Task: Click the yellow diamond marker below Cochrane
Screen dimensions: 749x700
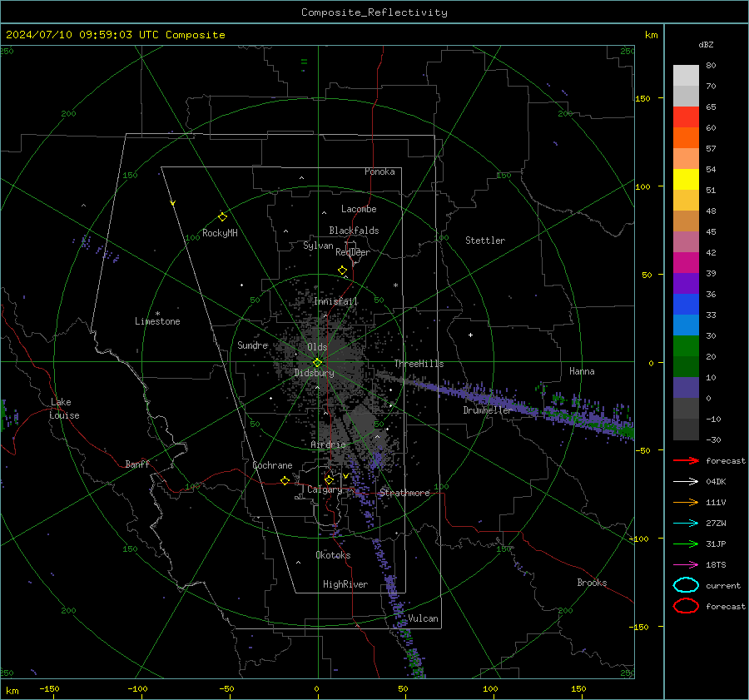Action: [285, 480]
